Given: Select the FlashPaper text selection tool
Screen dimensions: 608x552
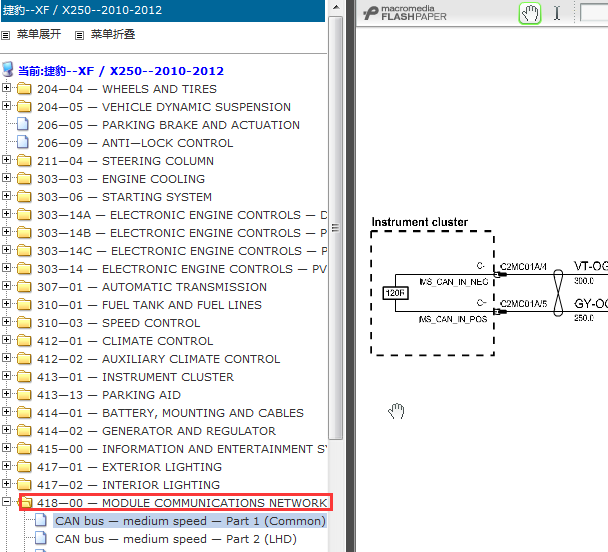Looking at the screenshot, I should (557, 13).
